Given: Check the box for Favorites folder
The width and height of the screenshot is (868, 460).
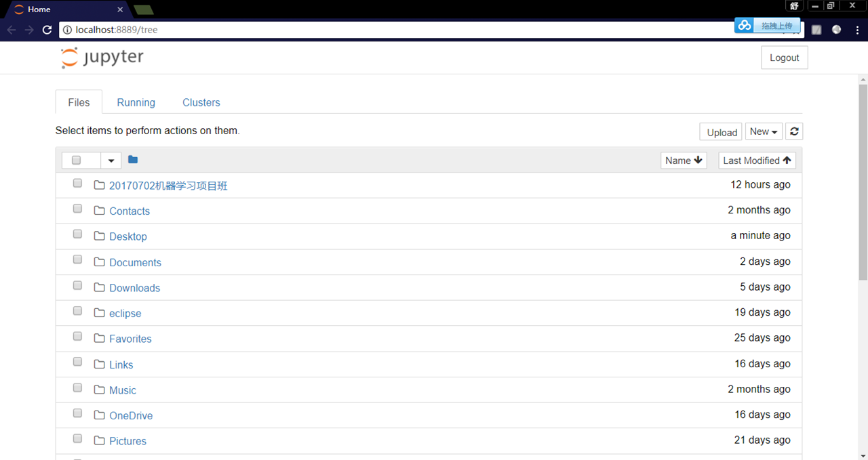Looking at the screenshot, I should coord(77,336).
